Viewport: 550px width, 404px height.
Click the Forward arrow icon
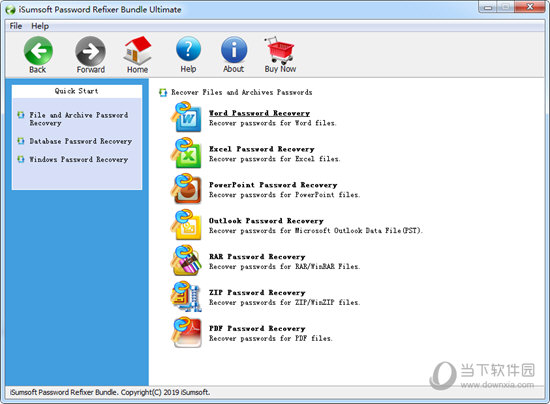coord(90,51)
